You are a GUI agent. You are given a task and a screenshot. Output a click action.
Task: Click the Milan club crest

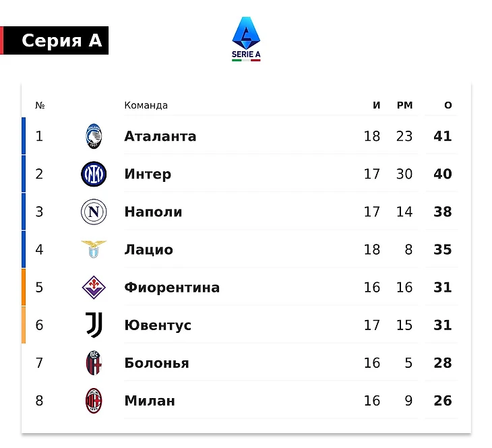tap(94, 401)
